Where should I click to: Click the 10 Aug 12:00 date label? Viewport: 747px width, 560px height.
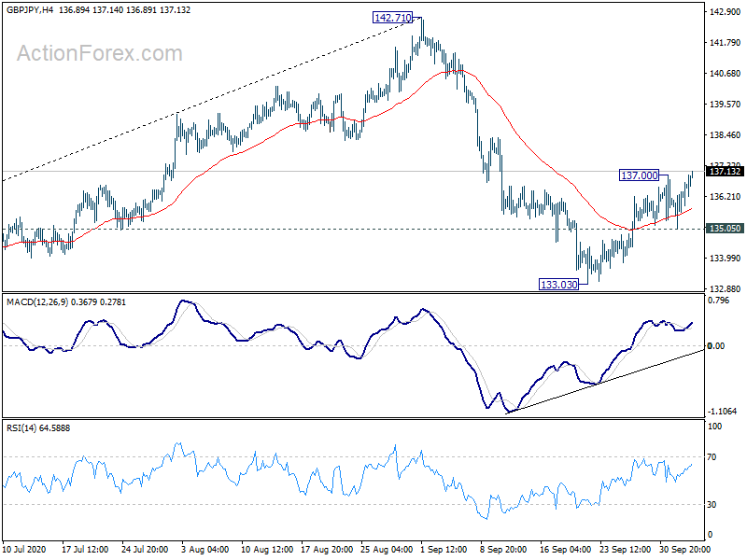tap(267, 550)
